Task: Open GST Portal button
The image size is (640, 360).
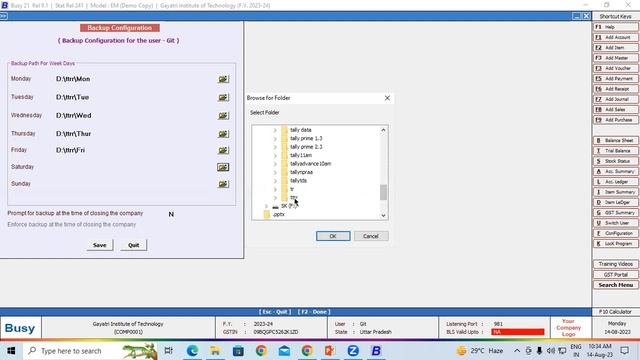Action: [x=616, y=275]
